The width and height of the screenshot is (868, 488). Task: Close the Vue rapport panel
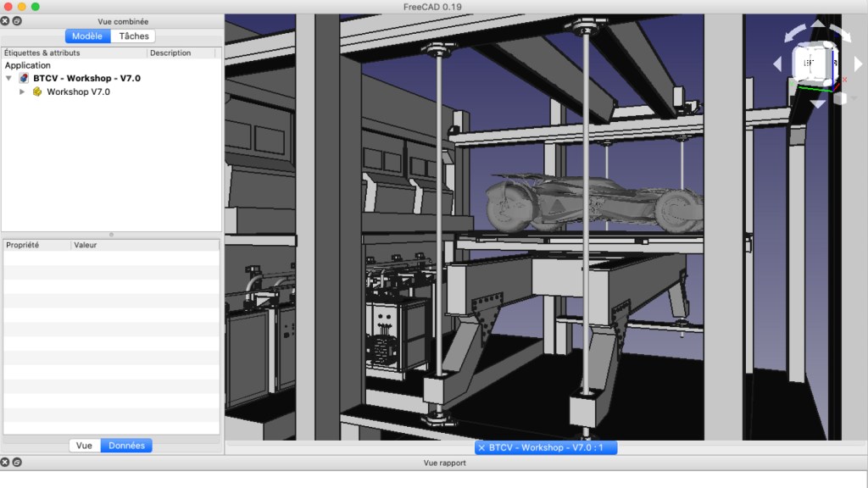tap(6, 463)
